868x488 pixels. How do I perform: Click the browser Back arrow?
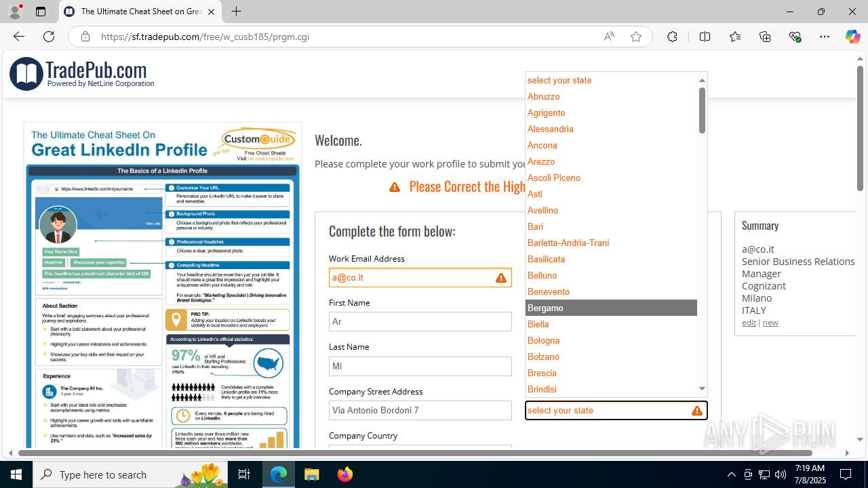point(18,37)
